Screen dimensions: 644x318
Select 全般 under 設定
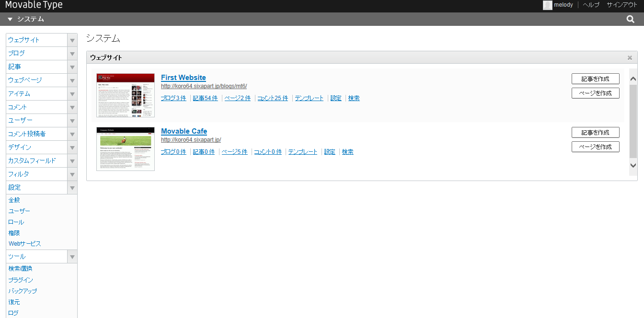coord(14,200)
